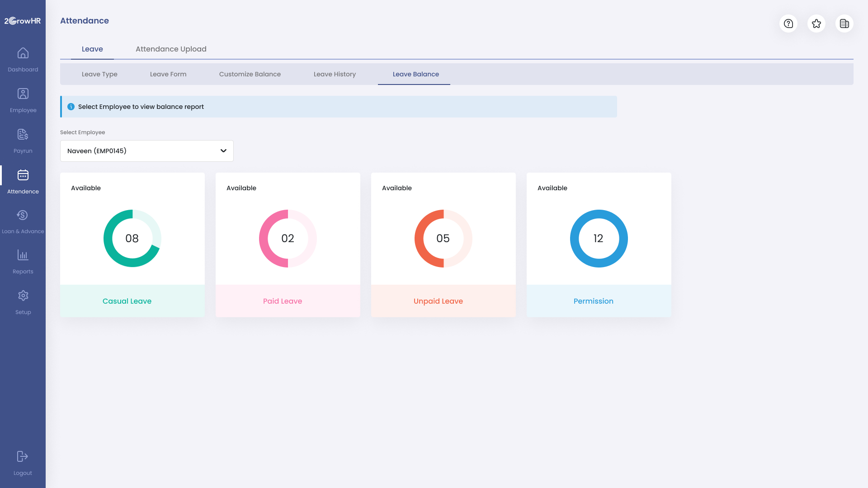Click the star icon in the header
This screenshot has height=488, width=868.
click(816, 23)
